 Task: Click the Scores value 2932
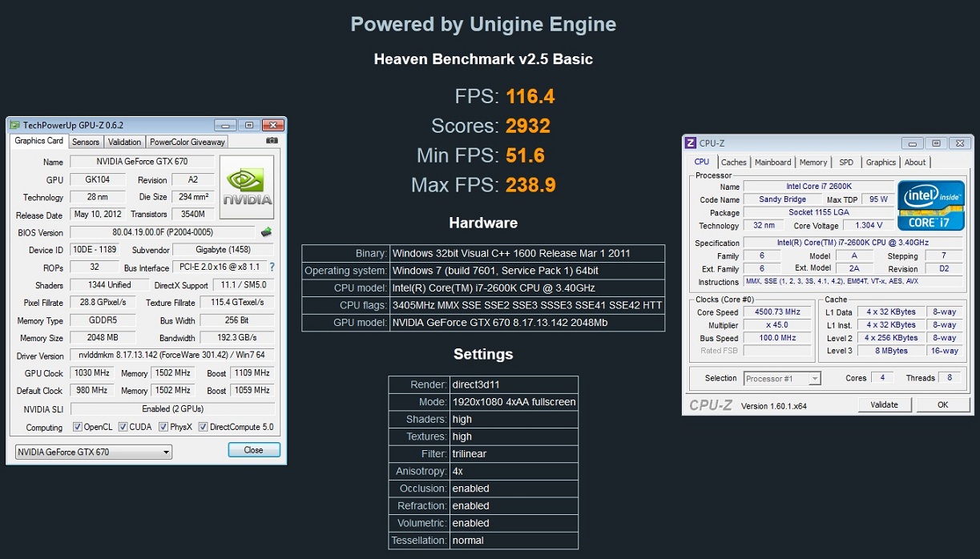(528, 126)
